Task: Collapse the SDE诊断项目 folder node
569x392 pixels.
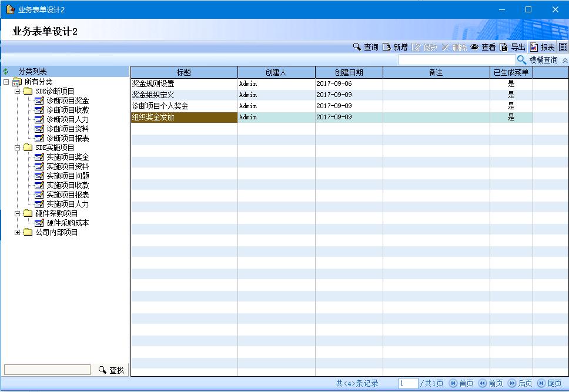Action: (18, 91)
